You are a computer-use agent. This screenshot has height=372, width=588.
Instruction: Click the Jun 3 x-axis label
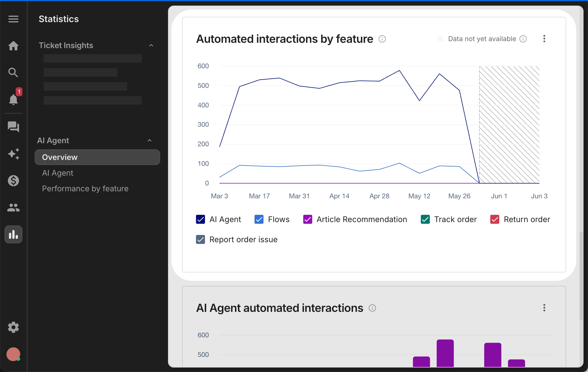click(539, 196)
